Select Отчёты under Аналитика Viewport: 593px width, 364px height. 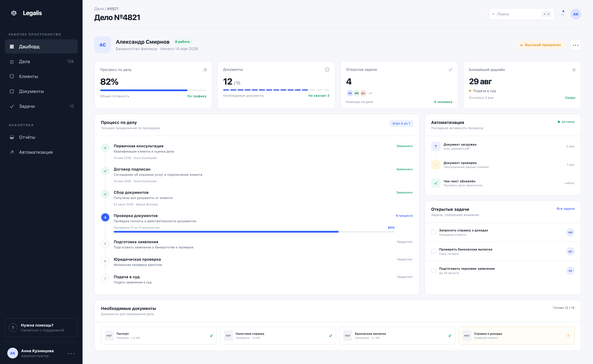tap(41, 137)
